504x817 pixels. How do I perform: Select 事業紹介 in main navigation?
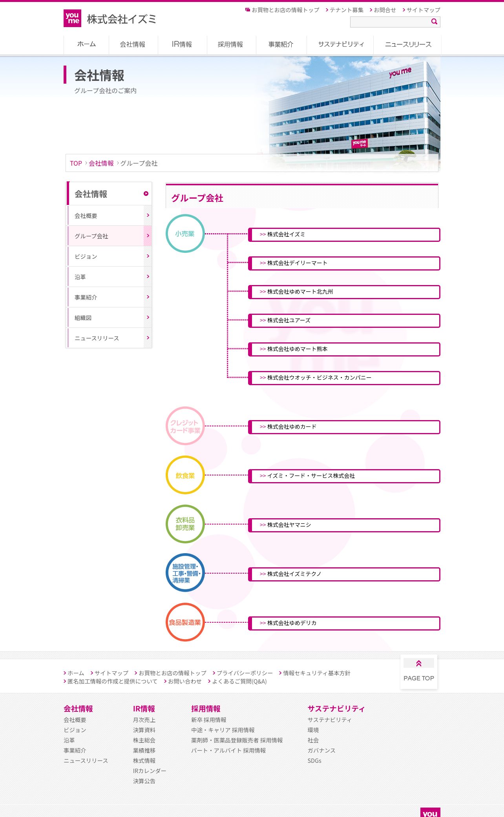281,44
